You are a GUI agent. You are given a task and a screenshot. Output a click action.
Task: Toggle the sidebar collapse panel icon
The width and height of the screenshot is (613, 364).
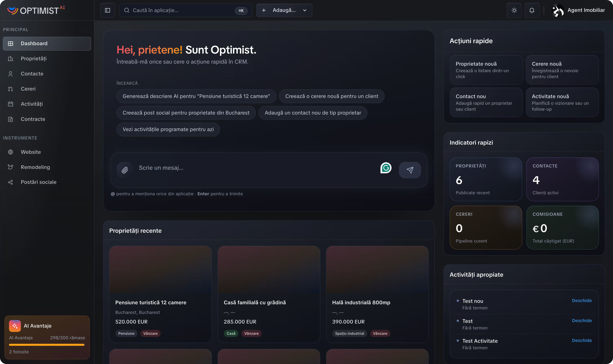tap(107, 10)
